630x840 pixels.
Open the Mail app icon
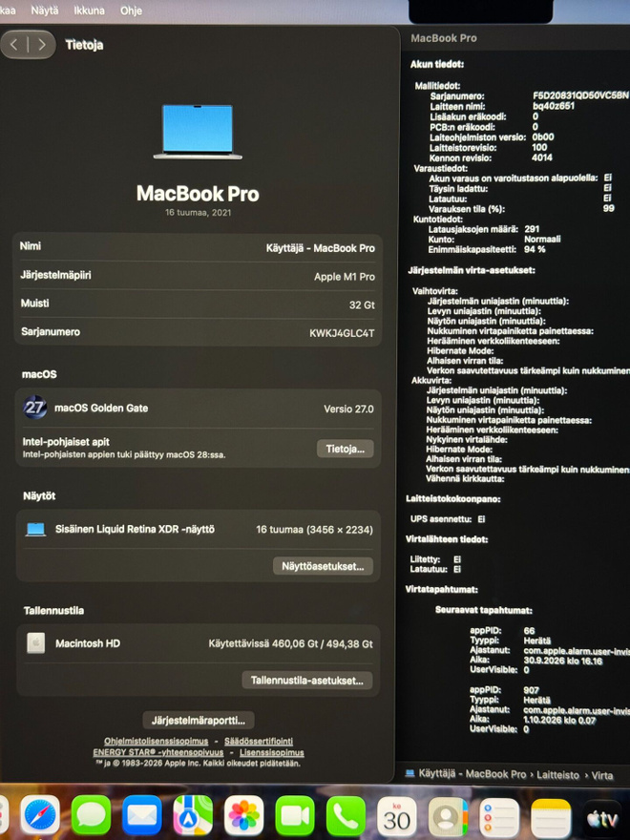point(141,816)
